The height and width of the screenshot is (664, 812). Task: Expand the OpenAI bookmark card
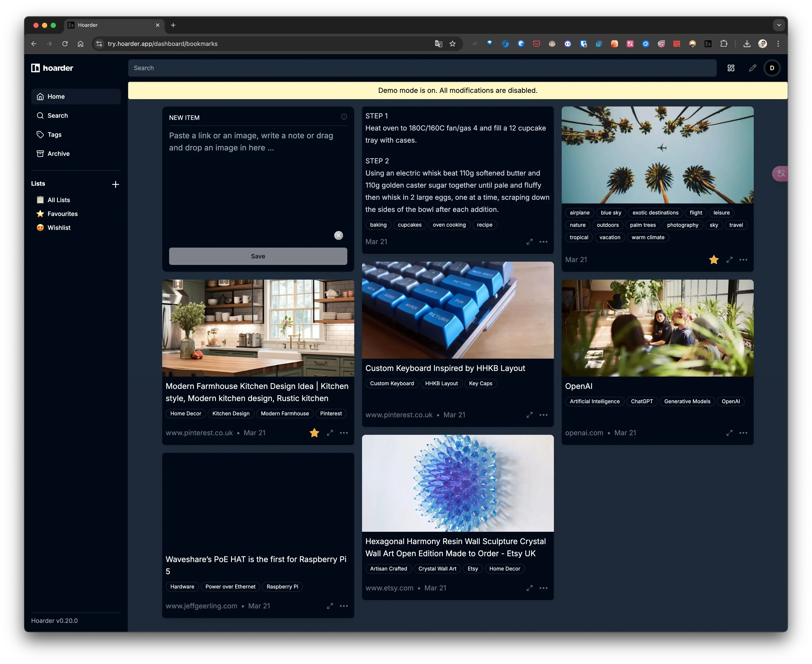729,433
